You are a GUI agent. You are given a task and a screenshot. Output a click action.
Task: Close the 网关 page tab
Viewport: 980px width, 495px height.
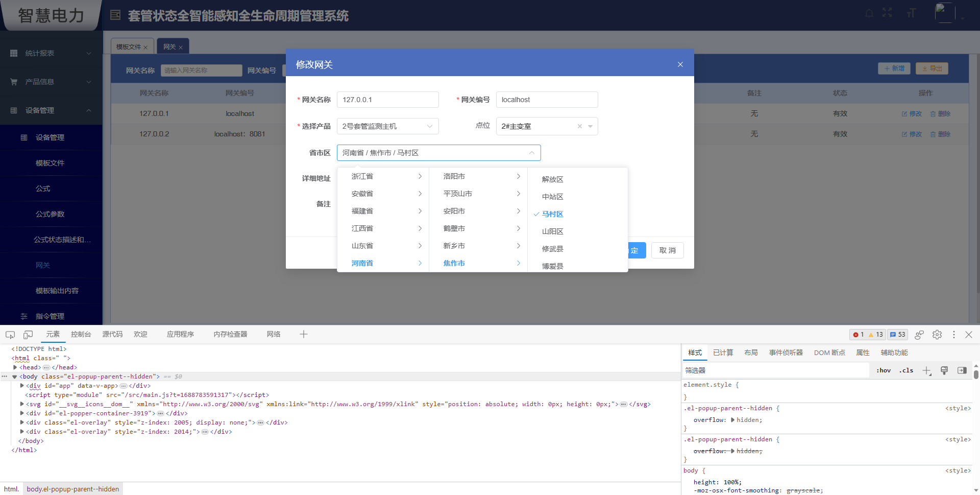click(181, 47)
